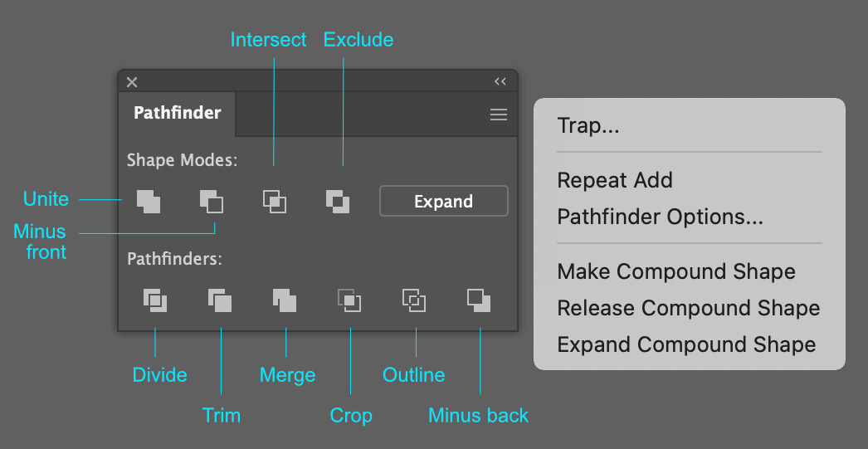Click the Crop pathfinder icon
The width and height of the screenshot is (868, 449).
point(349,300)
